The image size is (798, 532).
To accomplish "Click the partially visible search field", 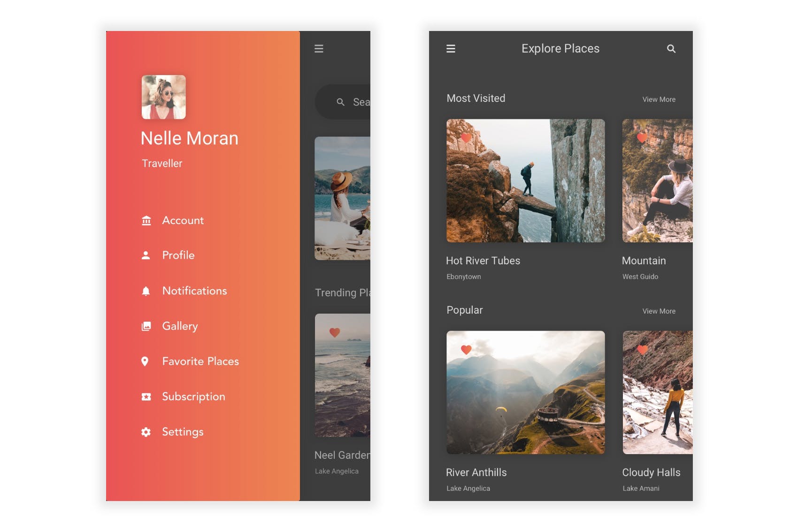I will click(x=347, y=102).
